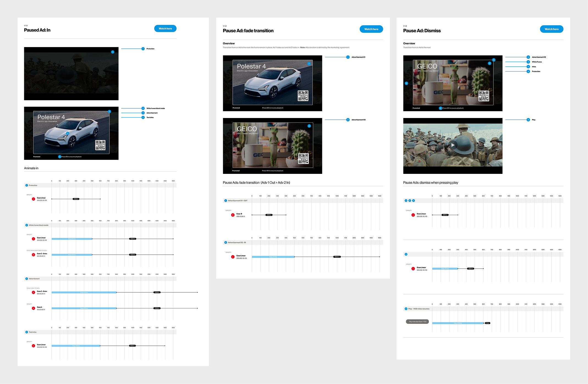
Task: Click Ease C - Enter label in Advertisment row
Action: 42,291
